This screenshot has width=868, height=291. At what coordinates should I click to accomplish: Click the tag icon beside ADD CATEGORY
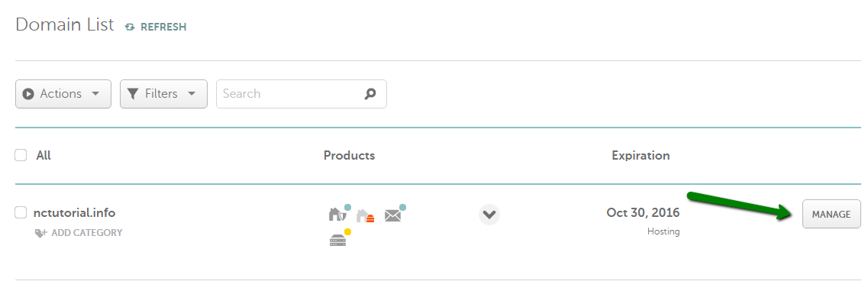41,233
